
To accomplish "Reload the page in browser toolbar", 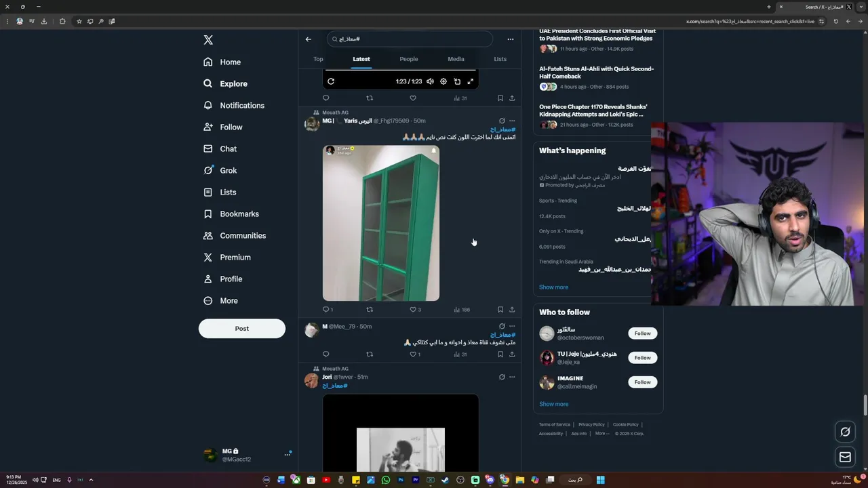I will pyautogui.click(x=835, y=22).
